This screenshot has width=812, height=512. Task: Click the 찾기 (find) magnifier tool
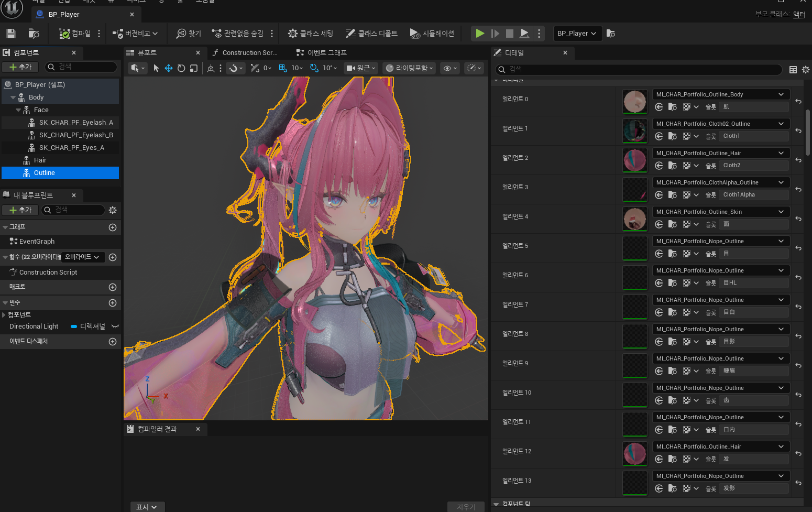(x=189, y=34)
